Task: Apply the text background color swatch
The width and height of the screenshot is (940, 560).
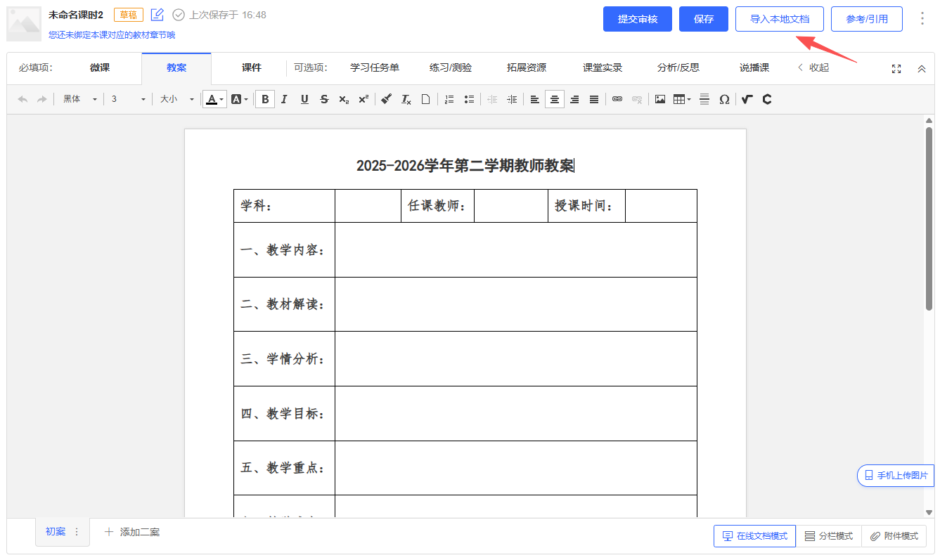Action: point(236,100)
